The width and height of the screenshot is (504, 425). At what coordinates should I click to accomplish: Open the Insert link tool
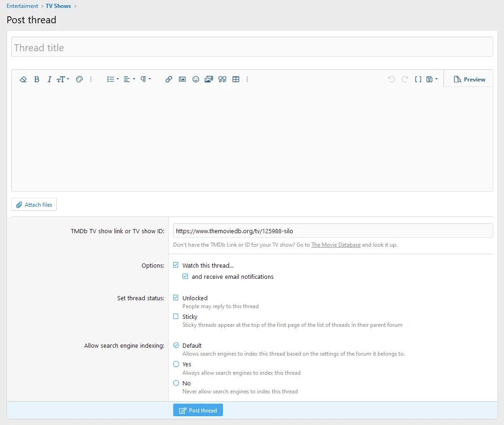click(169, 80)
